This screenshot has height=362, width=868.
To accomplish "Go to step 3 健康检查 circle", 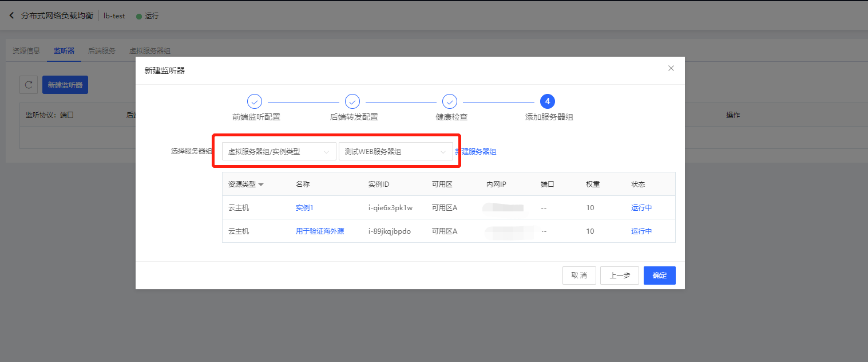I will coord(450,101).
